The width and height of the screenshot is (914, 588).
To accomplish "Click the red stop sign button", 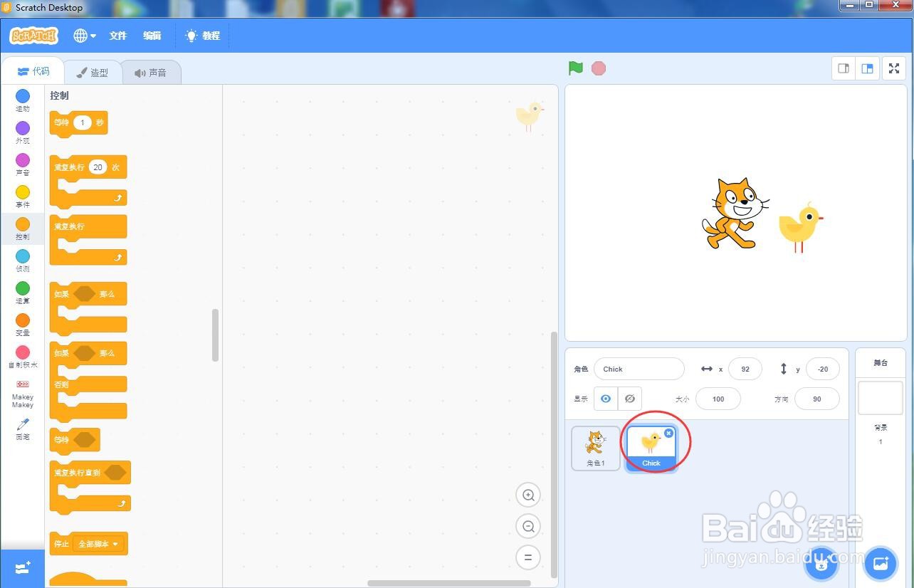I will 599,68.
